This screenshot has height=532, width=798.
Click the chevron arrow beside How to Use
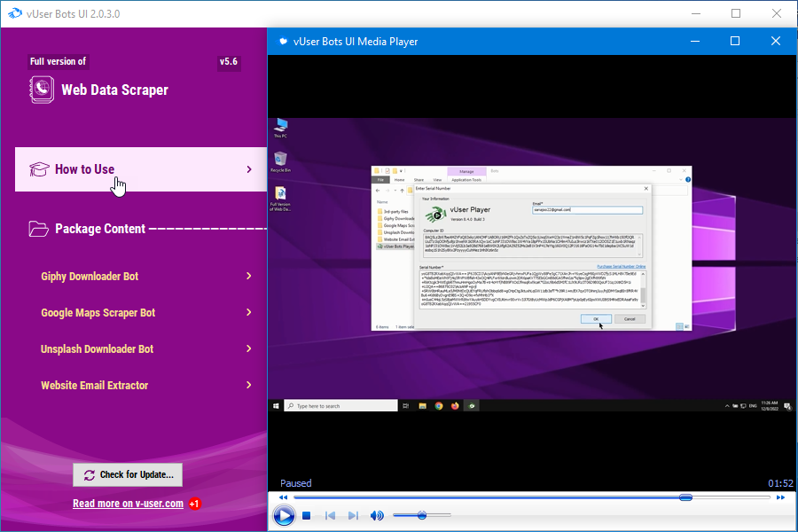pyautogui.click(x=249, y=169)
